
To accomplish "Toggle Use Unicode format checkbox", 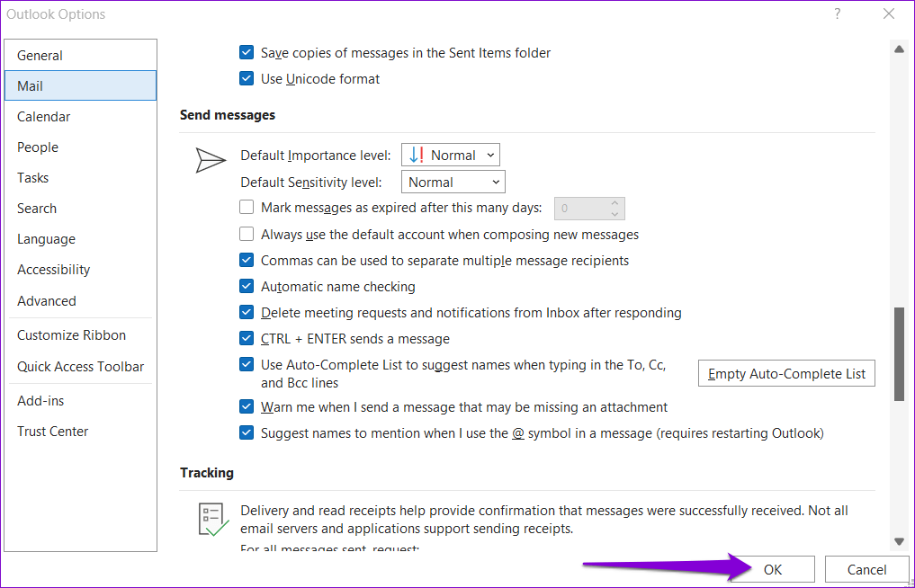I will [x=247, y=79].
